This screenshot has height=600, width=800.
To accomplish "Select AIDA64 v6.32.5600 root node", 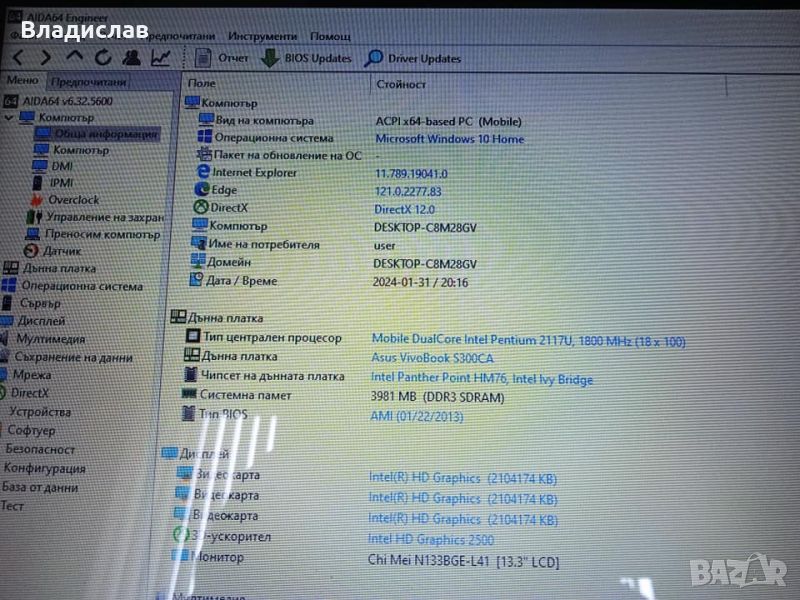I will tap(59, 101).
